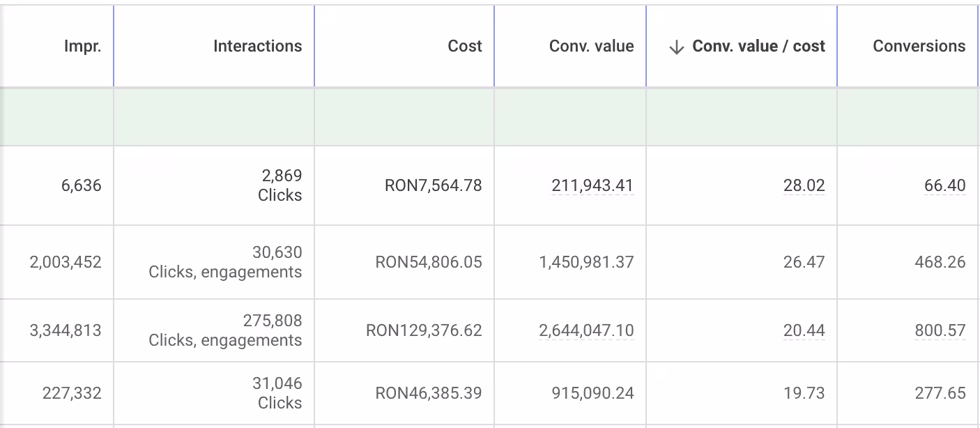Click Conv. value / cost header
This screenshot has width=980, height=428.
click(758, 47)
